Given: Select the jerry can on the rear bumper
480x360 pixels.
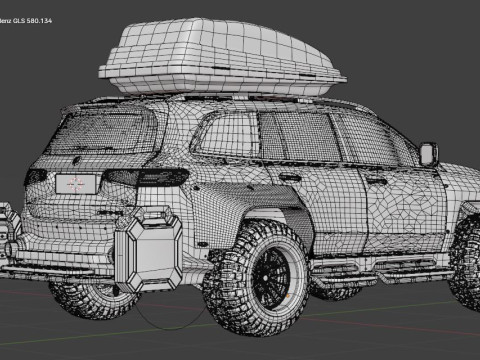Looking at the screenshot, I should coord(149,248).
